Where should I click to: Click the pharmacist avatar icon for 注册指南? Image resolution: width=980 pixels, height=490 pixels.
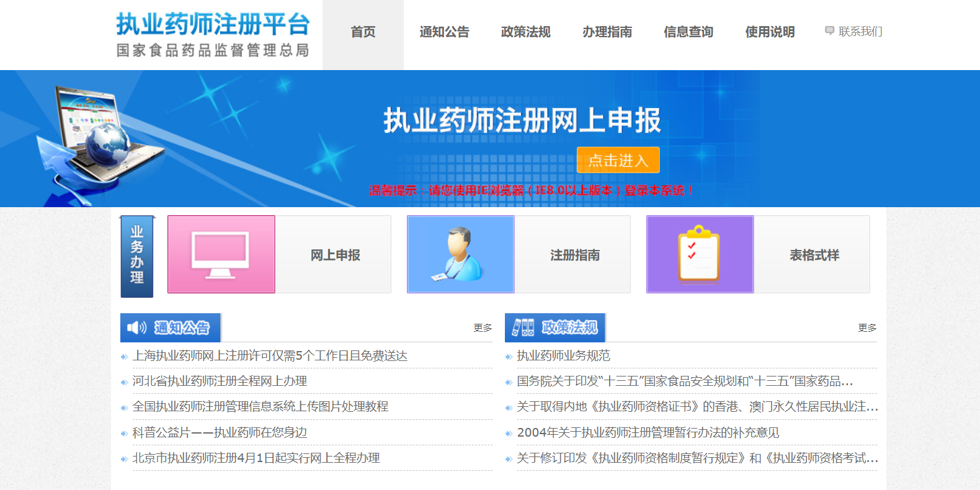pos(461,254)
